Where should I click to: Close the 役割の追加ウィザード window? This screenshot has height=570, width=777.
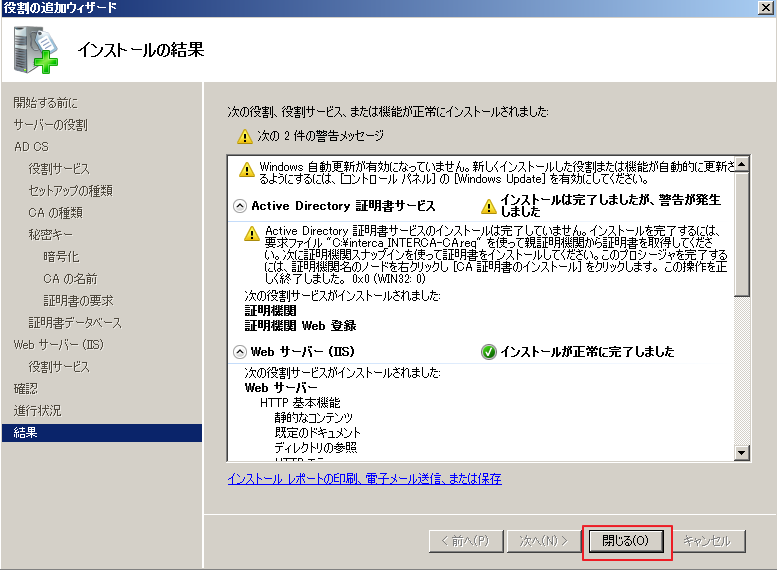[x=766, y=7]
